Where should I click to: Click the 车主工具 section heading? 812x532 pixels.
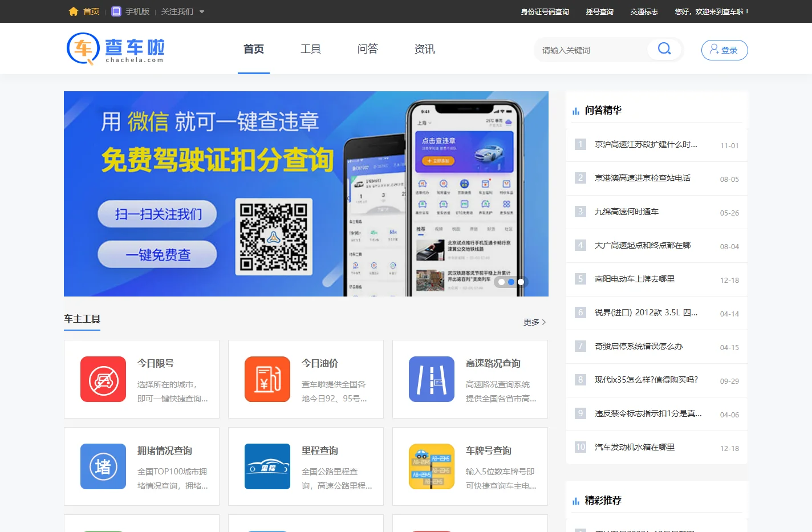pyautogui.click(x=82, y=319)
